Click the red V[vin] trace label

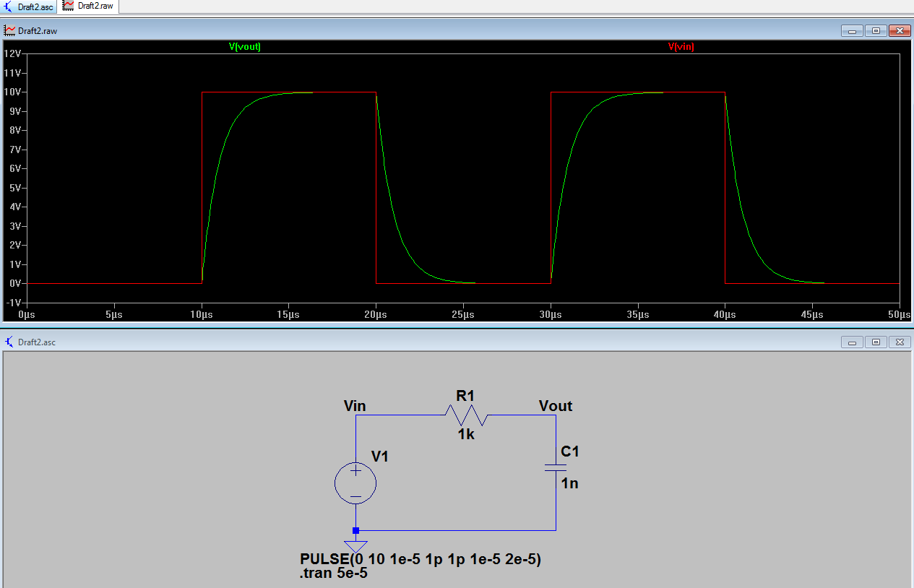click(681, 46)
